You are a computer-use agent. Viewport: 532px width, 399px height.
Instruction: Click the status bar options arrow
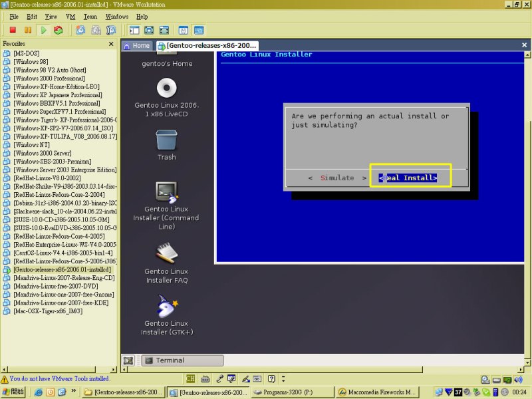pos(283,378)
